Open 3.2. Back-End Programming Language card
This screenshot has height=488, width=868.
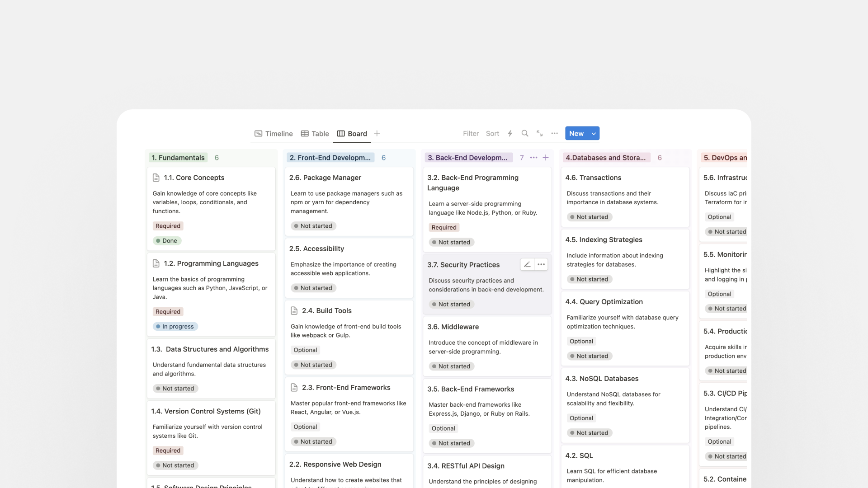pos(487,210)
